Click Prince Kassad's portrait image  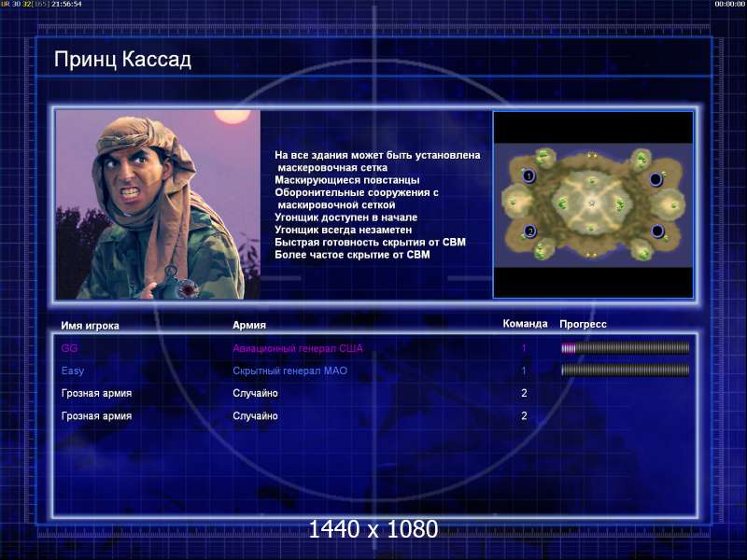(158, 204)
